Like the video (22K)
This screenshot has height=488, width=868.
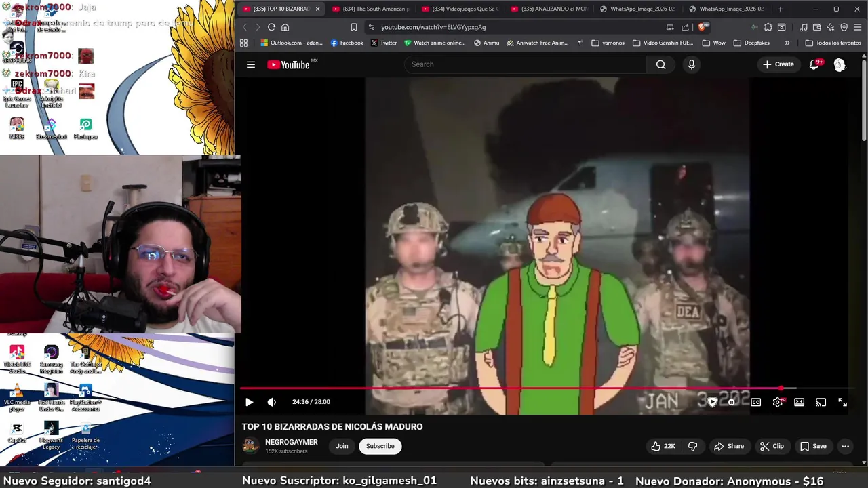point(664,446)
